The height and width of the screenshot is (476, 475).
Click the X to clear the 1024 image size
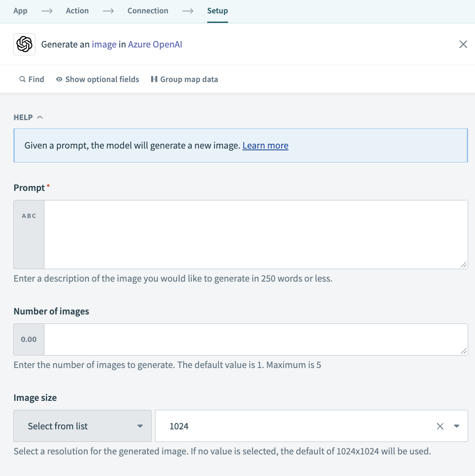click(440, 426)
